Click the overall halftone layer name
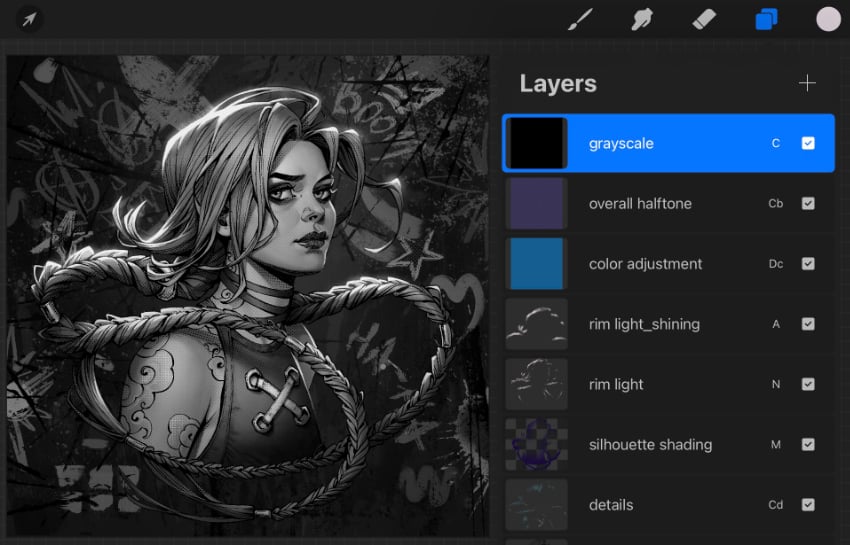 tap(640, 203)
